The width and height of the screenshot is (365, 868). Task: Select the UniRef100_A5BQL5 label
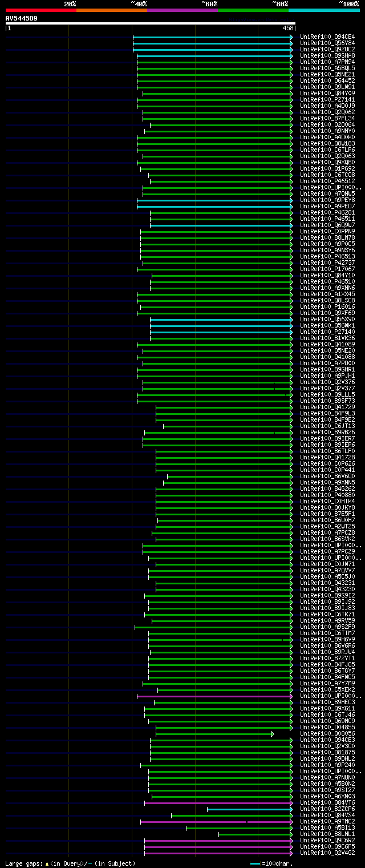(327, 68)
